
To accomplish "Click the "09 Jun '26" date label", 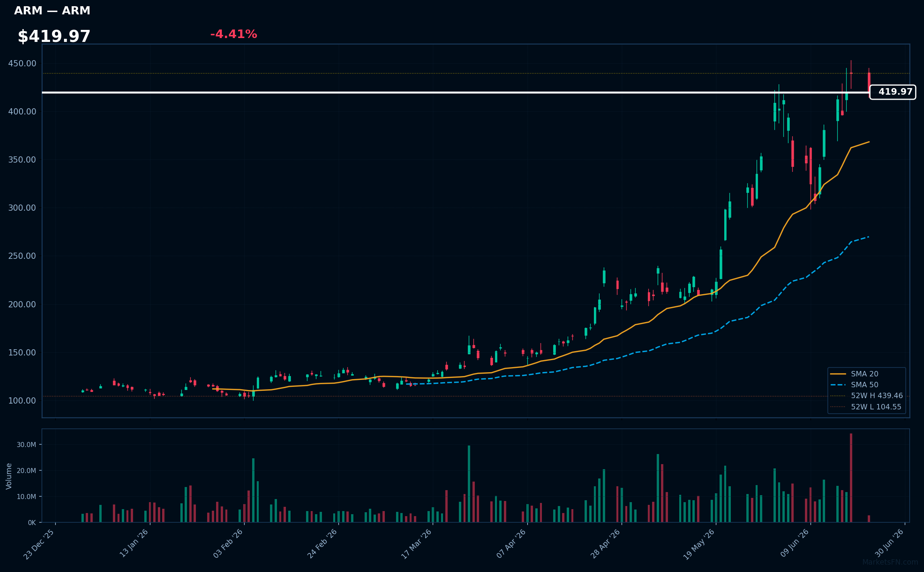I will [x=794, y=543].
